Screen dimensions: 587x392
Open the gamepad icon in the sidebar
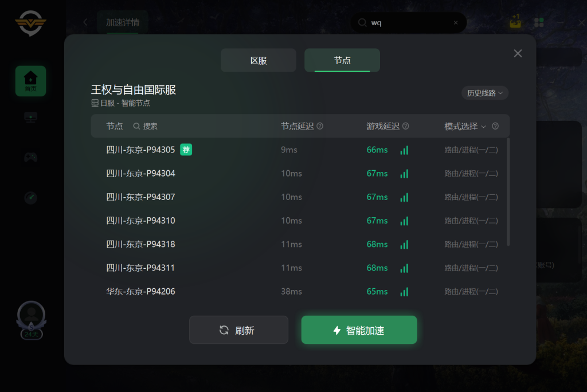tap(31, 157)
